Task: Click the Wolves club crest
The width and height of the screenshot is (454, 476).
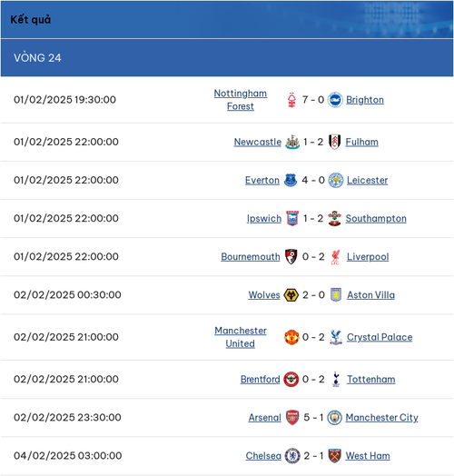Action: click(291, 294)
